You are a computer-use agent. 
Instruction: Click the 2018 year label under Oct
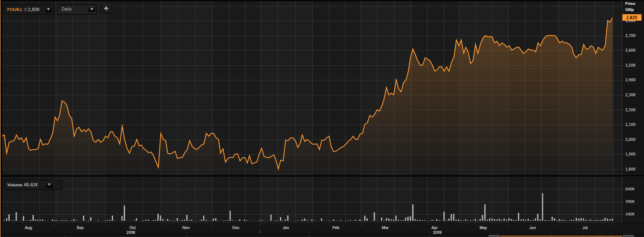coord(131,233)
